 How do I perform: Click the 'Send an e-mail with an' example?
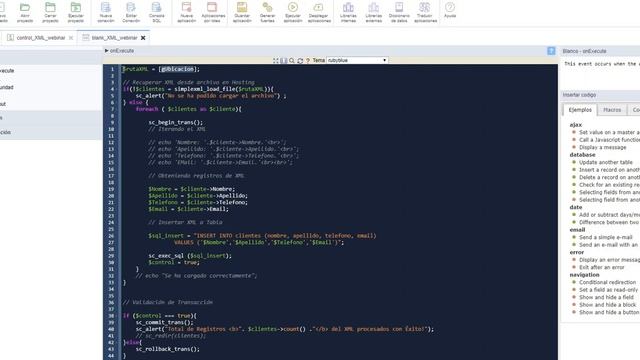(x=608, y=244)
